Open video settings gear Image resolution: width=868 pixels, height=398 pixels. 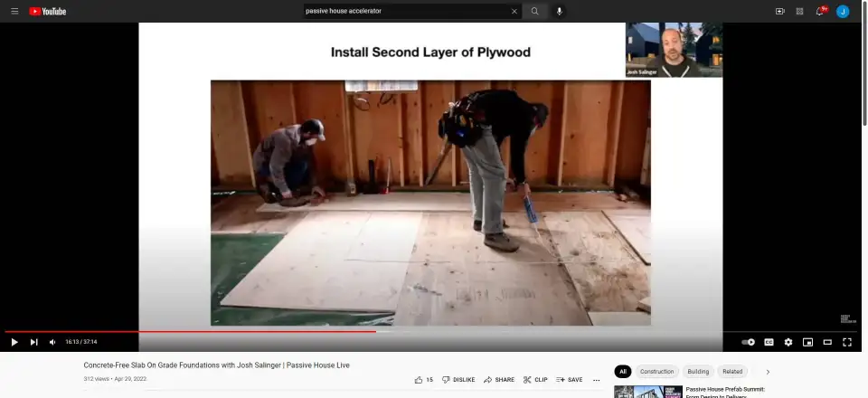click(788, 342)
